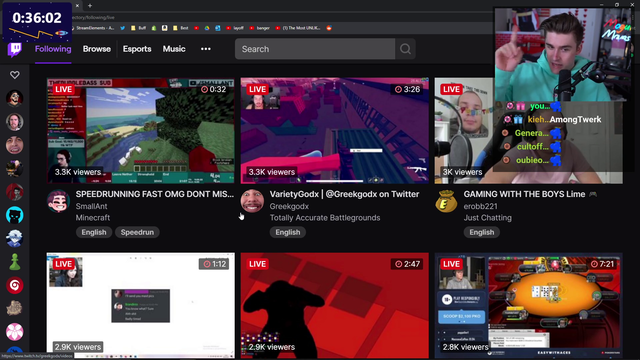Open the Google Drive bookmark icon
Screen dimensions: 640x360
[x=207, y=28]
